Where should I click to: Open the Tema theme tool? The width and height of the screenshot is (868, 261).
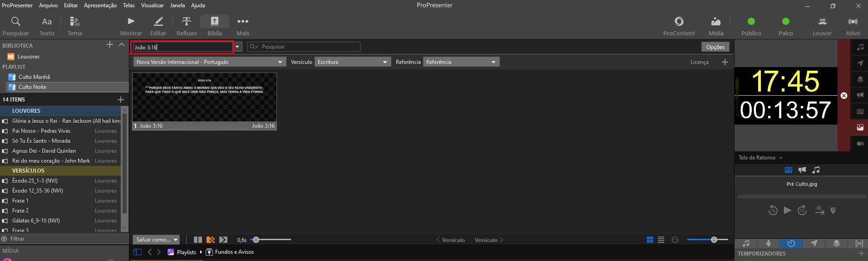point(75,26)
